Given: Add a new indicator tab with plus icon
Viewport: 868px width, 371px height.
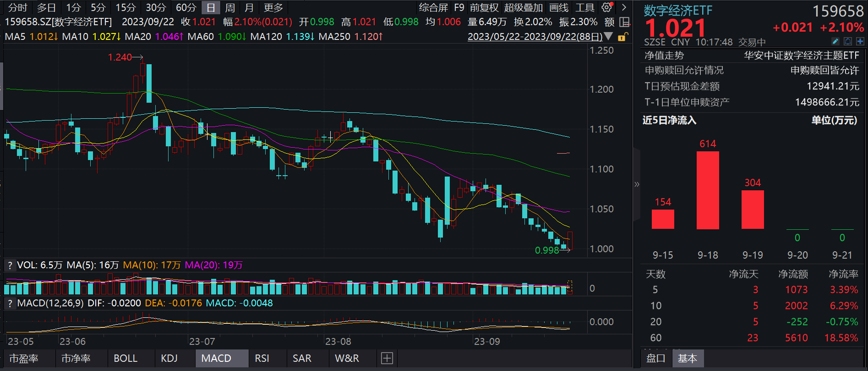Looking at the screenshot, I should coord(387,358).
